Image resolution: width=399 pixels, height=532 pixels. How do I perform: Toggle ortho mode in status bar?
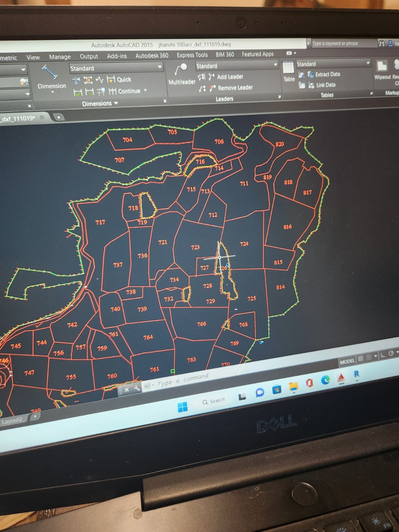coord(383,355)
